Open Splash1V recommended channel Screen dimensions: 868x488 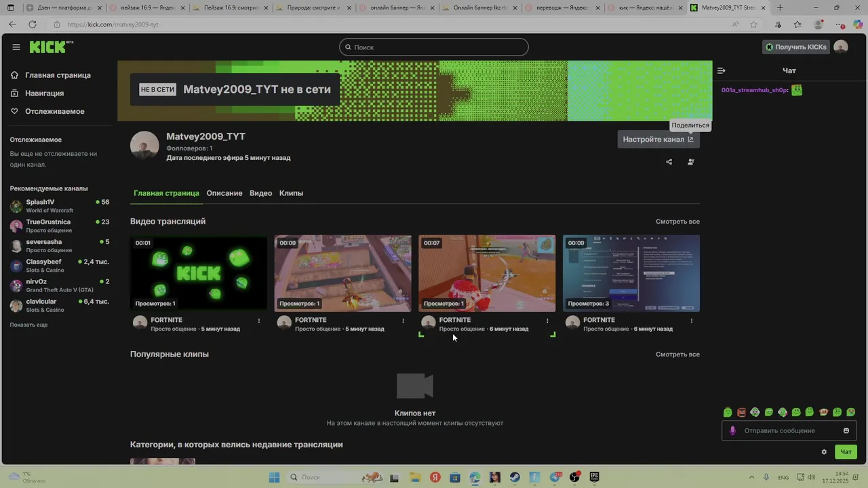[x=60, y=206]
